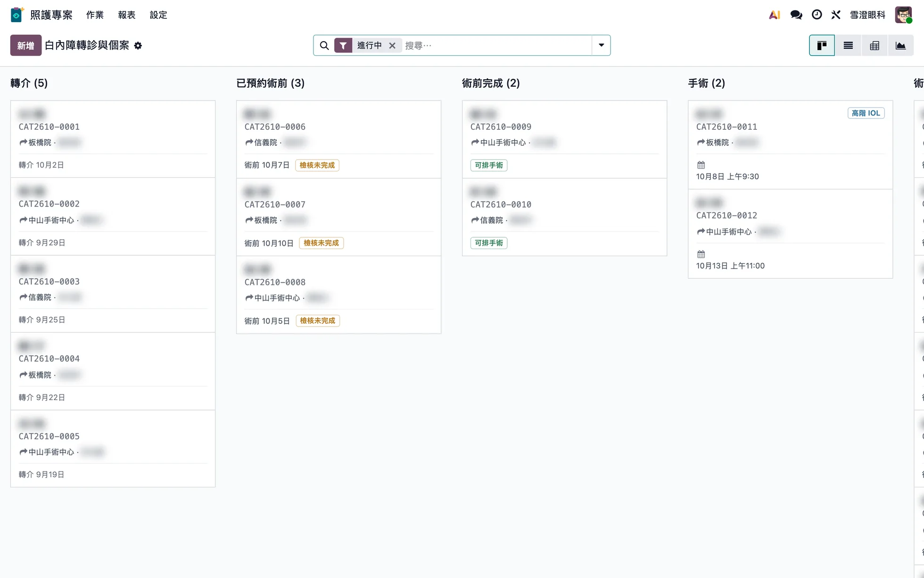Click the 手術 (2) column header
924x578 pixels.
click(x=706, y=83)
